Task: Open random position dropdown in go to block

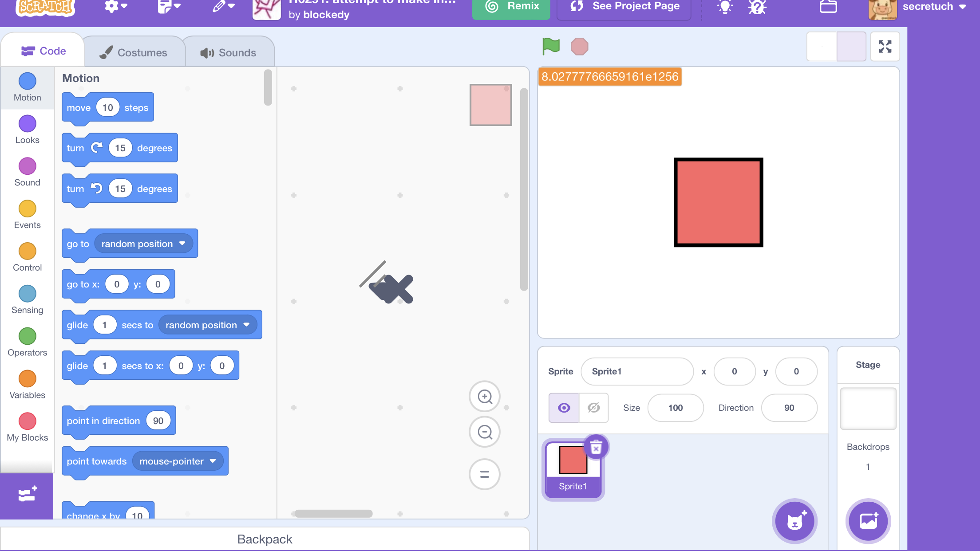Action: click(x=144, y=244)
